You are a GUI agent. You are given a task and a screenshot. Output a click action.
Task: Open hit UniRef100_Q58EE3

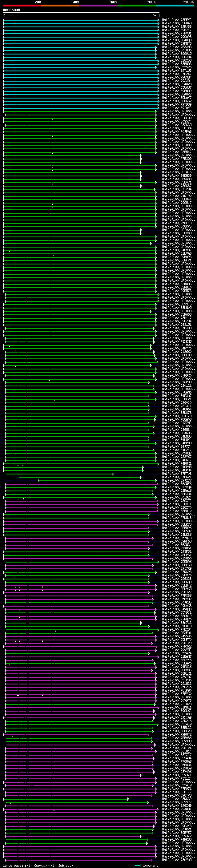pyautogui.click(x=177, y=223)
